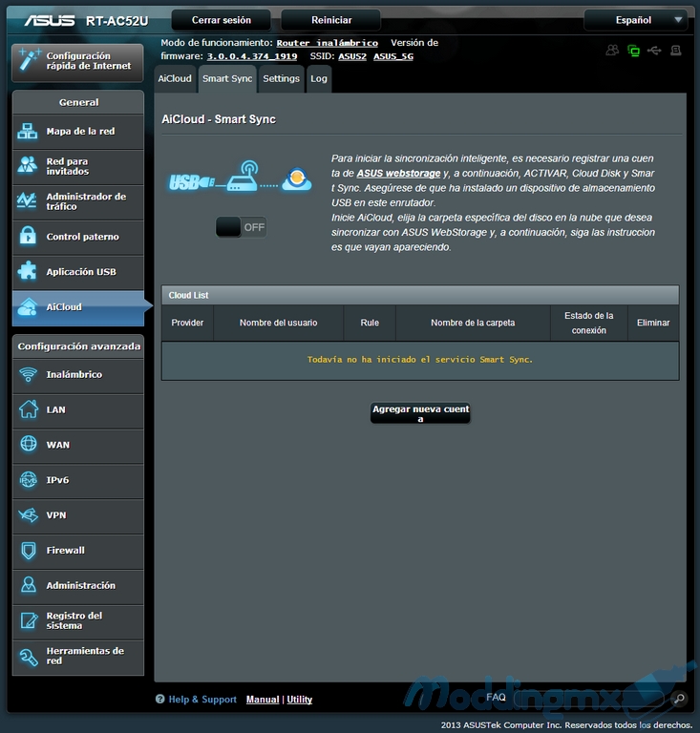Click inside the FAQ search field
Screen dimensions: 700x733
click(x=589, y=699)
